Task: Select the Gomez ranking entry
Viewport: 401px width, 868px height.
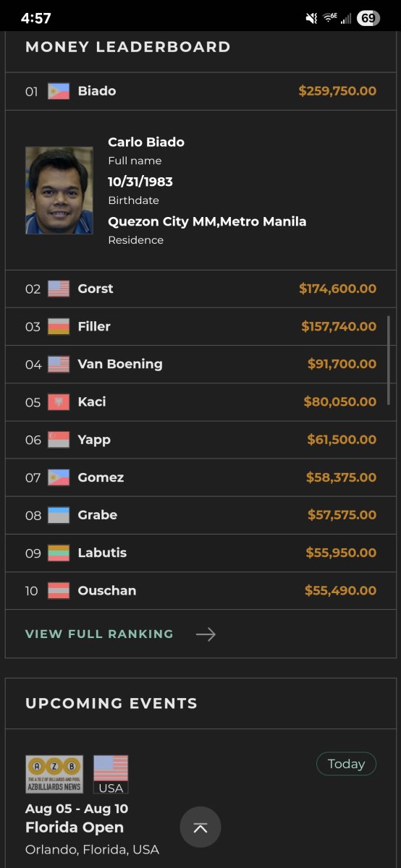Action: pyautogui.click(x=200, y=477)
